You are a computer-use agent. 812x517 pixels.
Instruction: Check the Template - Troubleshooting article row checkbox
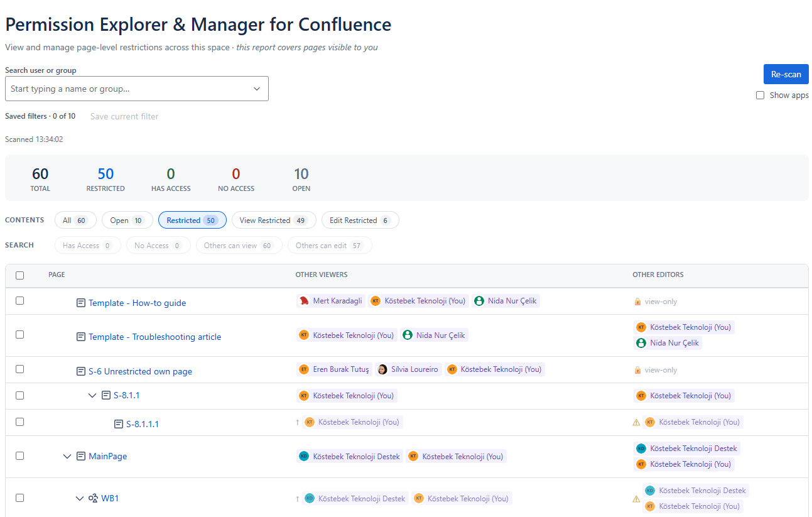point(19,335)
